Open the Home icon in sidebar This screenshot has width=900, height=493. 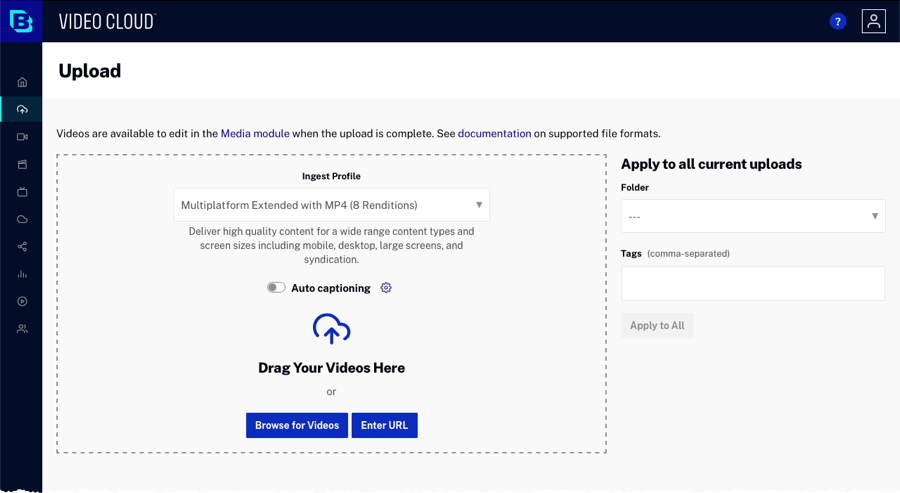22,82
